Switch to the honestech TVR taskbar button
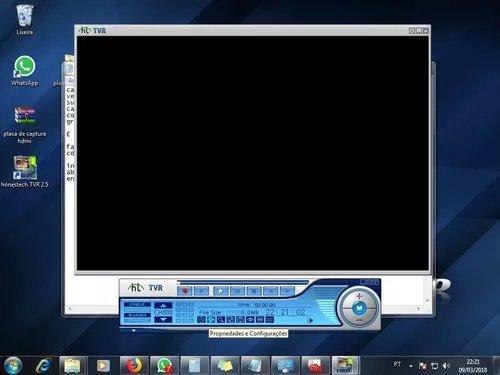Image resolution: width=500 pixels, height=375 pixels. click(345, 366)
